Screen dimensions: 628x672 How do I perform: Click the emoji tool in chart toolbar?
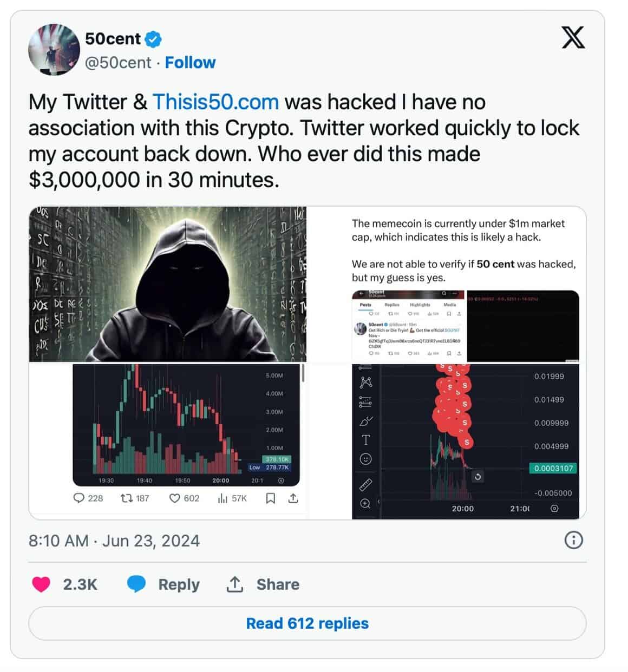[x=365, y=459]
